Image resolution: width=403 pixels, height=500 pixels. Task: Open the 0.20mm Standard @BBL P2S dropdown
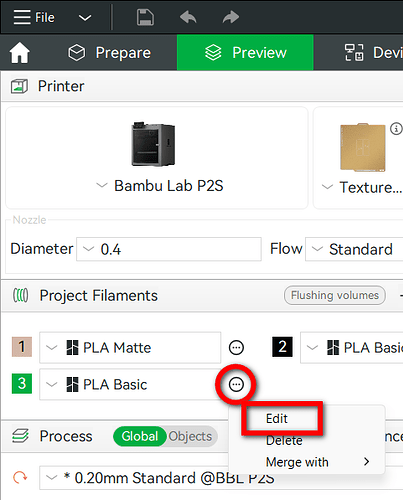220,478
